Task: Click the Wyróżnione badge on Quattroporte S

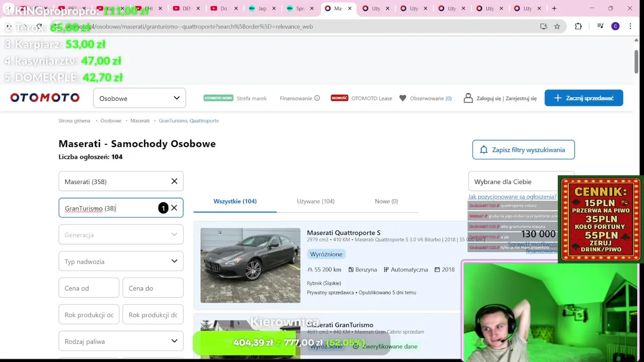Action: (326, 254)
